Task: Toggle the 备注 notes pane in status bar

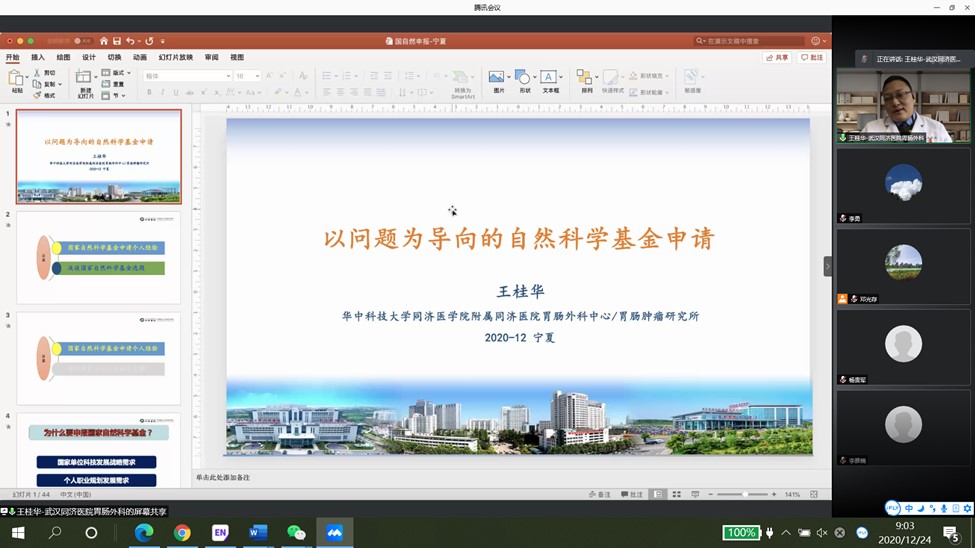Action: click(x=600, y=494)
